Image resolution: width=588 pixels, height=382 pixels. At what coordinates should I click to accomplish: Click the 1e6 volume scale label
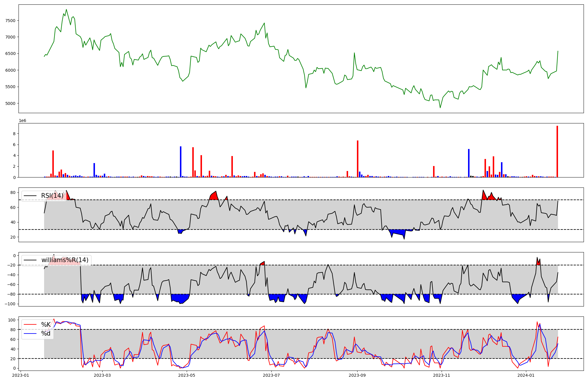pos(23,121)
